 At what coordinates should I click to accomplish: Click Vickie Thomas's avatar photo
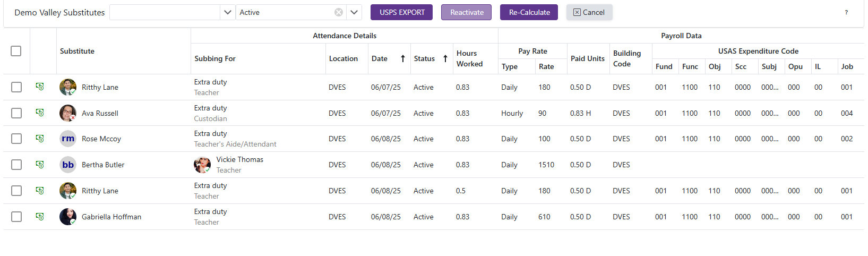[x=202, y=165]
